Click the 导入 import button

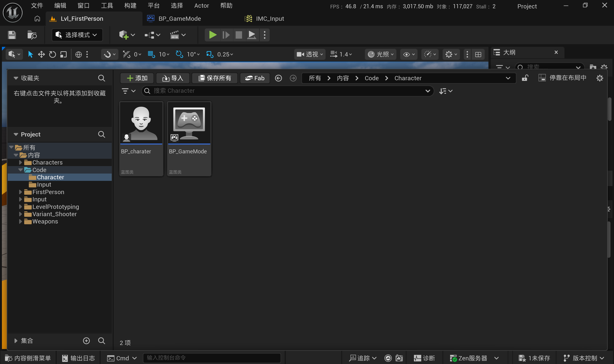[173, 78]
